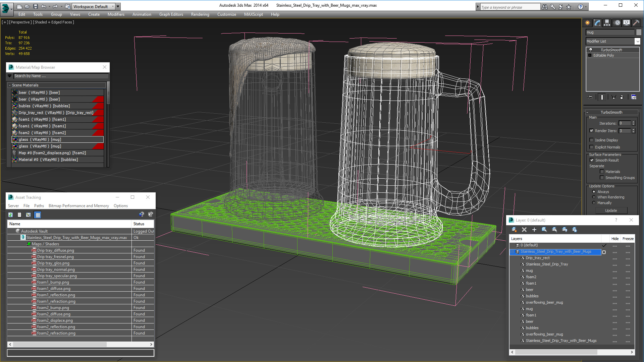Enable Isoline Display checkbox
The width and height of the screenshot is (644, 362).
[591, 140]
